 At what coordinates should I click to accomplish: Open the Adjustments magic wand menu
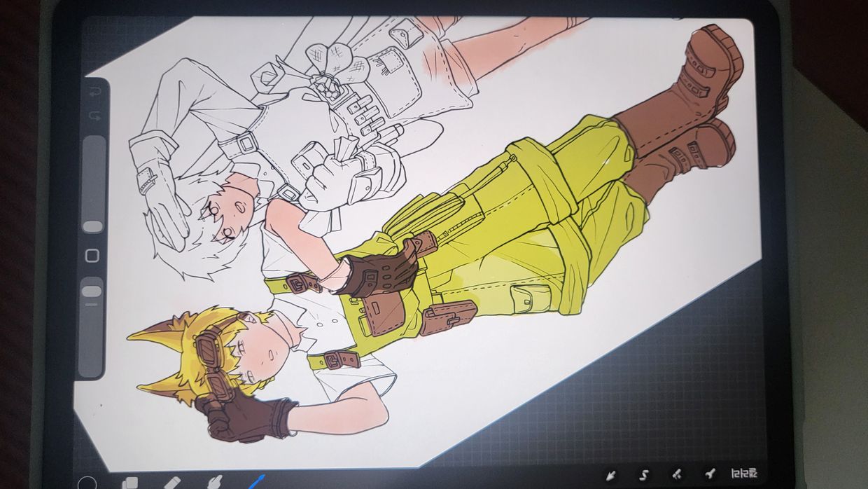[677, 474]
